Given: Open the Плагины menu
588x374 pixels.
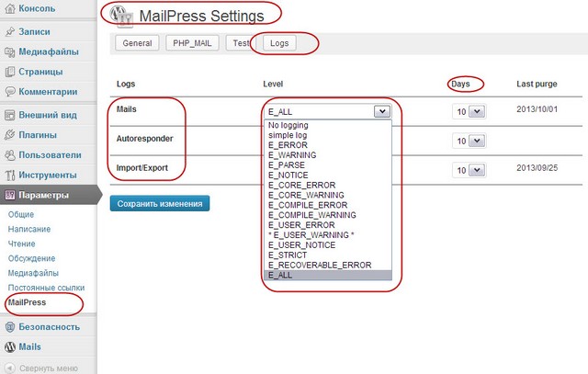Looking at the screenshot, I should click(x=38, y=135).
